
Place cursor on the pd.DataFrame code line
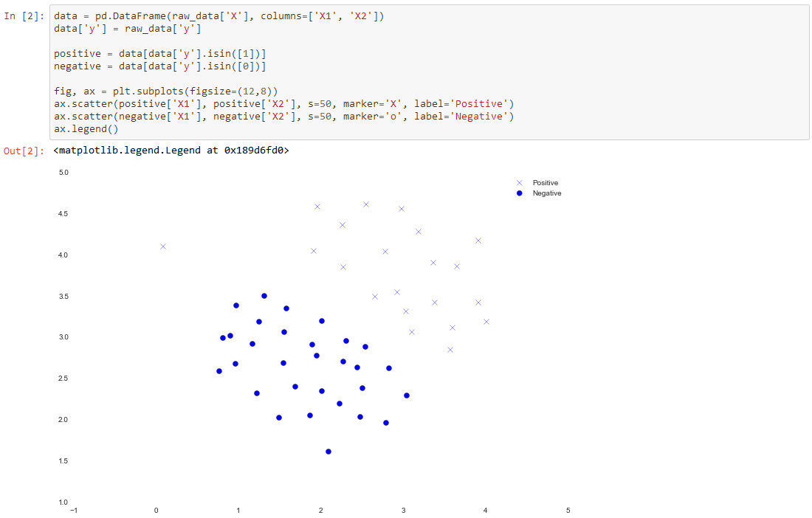tap(219, 16)
